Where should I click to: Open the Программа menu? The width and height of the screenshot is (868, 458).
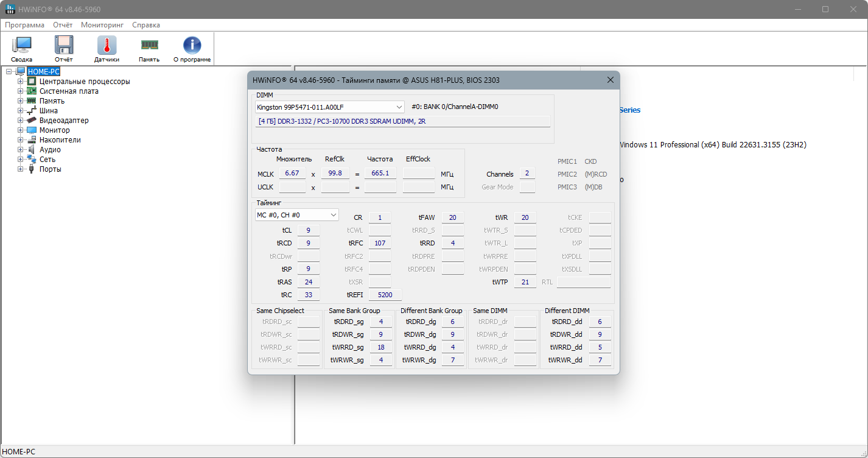tap(25, 25)
